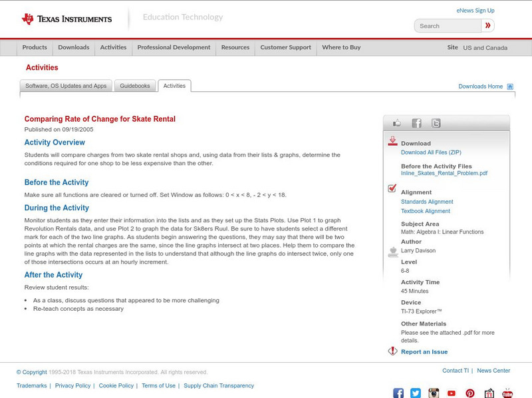Open TI Instagram page from footer
Screen dimensions: 532x398
coord(434,393)
